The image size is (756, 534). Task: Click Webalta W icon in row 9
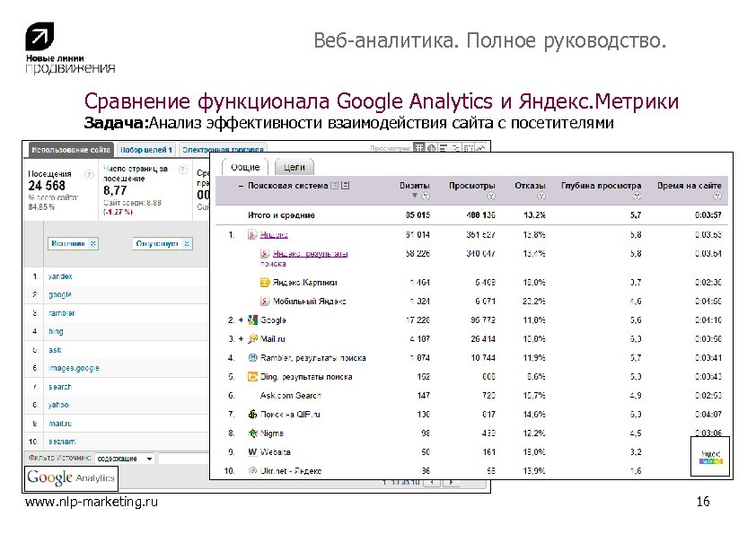(252, 452)
